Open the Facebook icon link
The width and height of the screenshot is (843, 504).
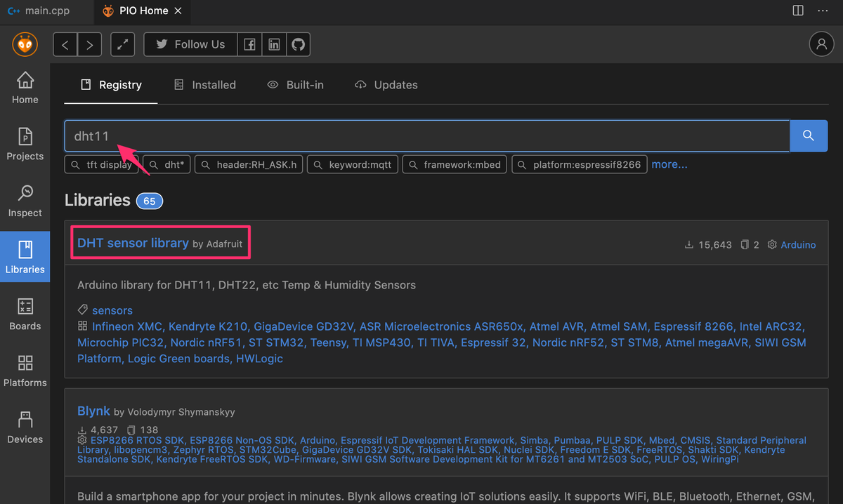click(249, 44)
